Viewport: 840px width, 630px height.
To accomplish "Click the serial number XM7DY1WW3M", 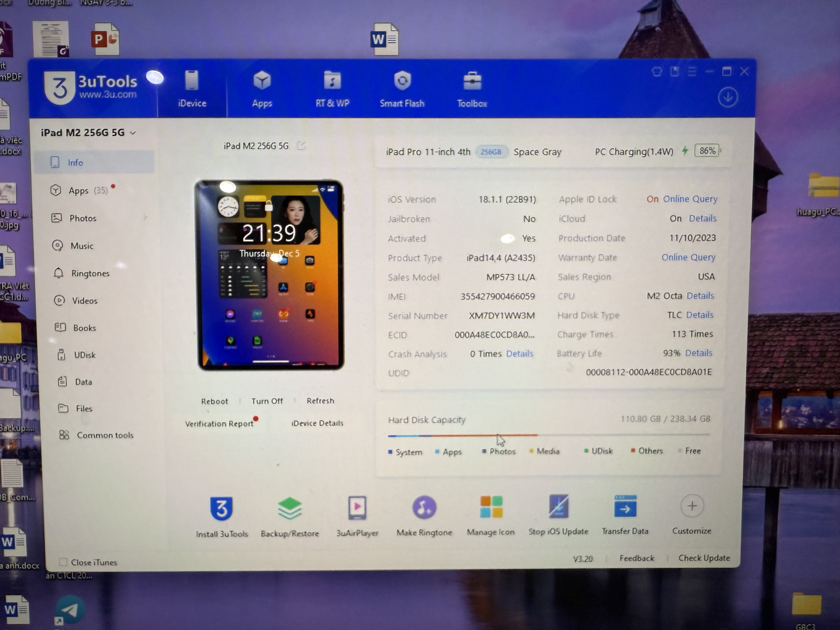I will [502, 316].
